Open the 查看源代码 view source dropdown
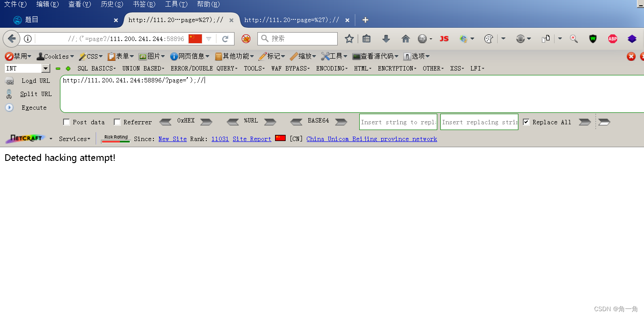 pyautogui.click(x=376, y=56)
